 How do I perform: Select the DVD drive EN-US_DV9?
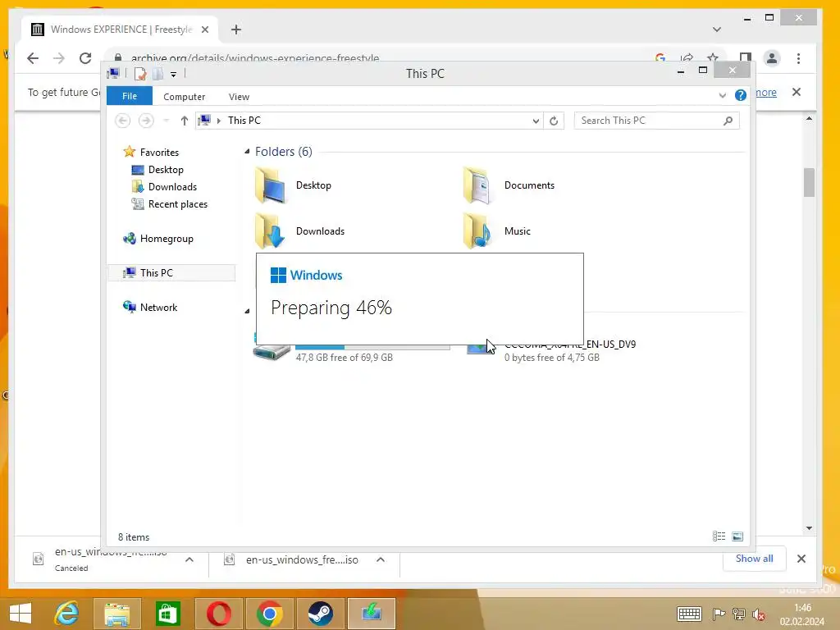click(x=552, y=352)
